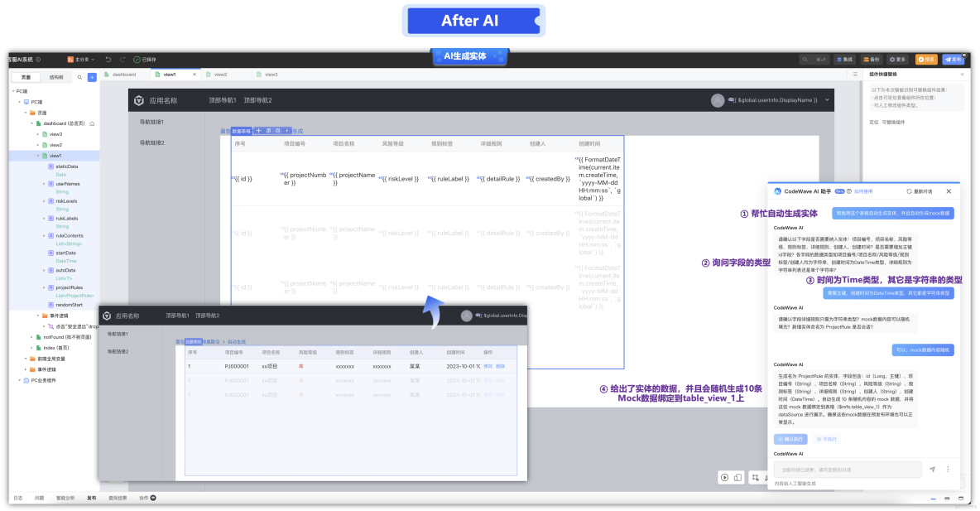Click the orange 预览 preview button
The width and height of the screenshot is (980, 511).
[925, 60]
